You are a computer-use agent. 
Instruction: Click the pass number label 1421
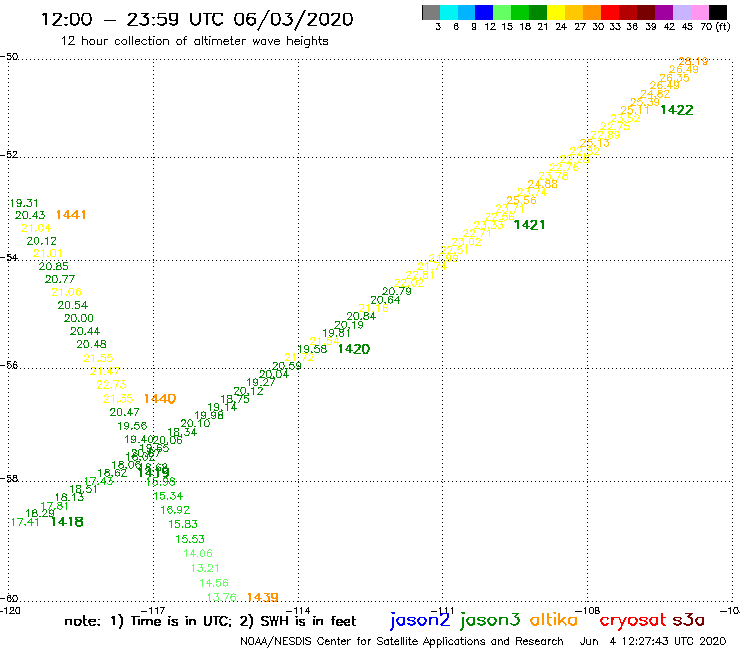pos(529,225)
